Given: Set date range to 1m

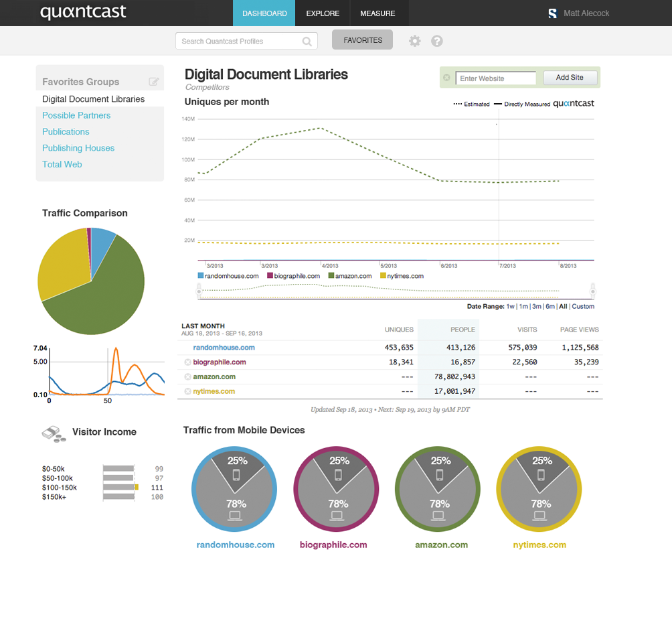Looking at the screenshot, I should click(x=523, y=307).
